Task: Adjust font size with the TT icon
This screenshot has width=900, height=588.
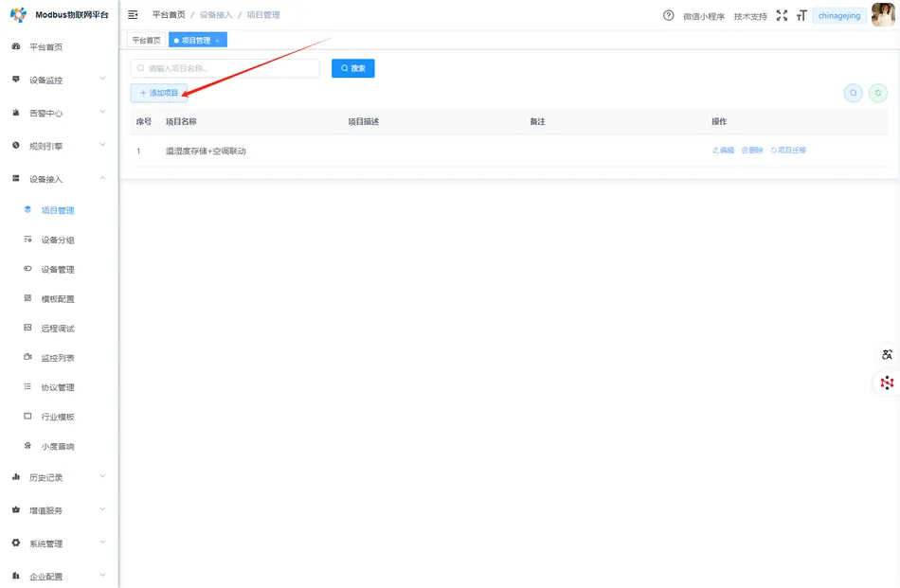Action: (801, 15)
